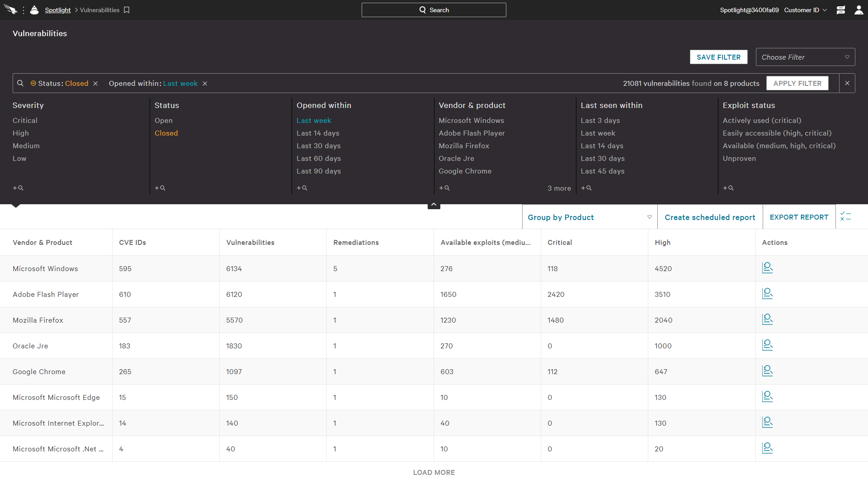Screen dimensions: 868x488
Task: Open the actions icon for Oracle Jre
Action: 767,345
